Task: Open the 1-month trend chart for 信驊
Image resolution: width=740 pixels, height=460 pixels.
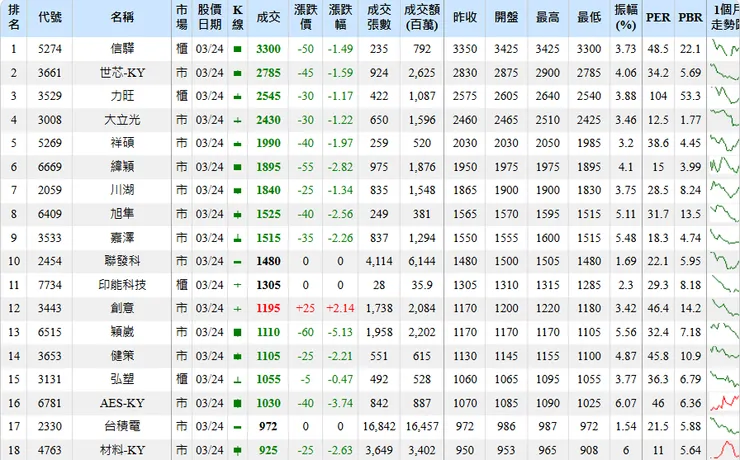Action: click(725, 49)
